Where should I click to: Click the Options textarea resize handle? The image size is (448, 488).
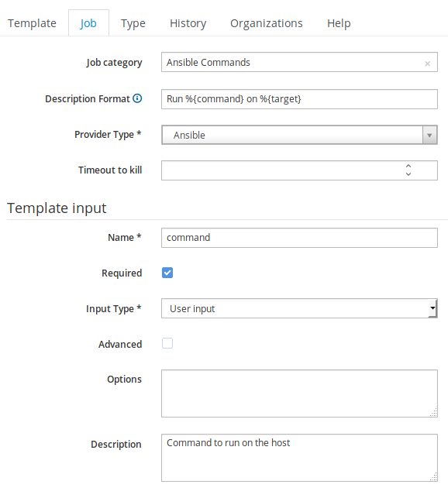[x=433, y=413]
